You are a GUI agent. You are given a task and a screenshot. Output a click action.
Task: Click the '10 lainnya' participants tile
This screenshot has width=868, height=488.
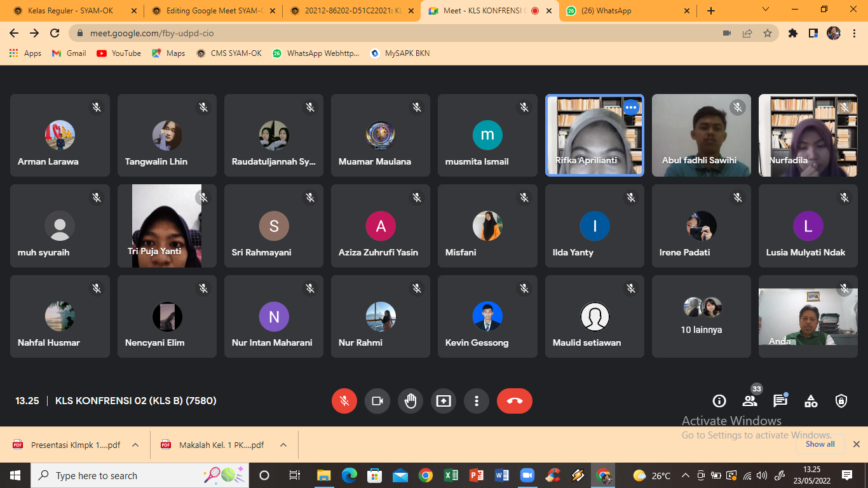click(x=702, y=316)
